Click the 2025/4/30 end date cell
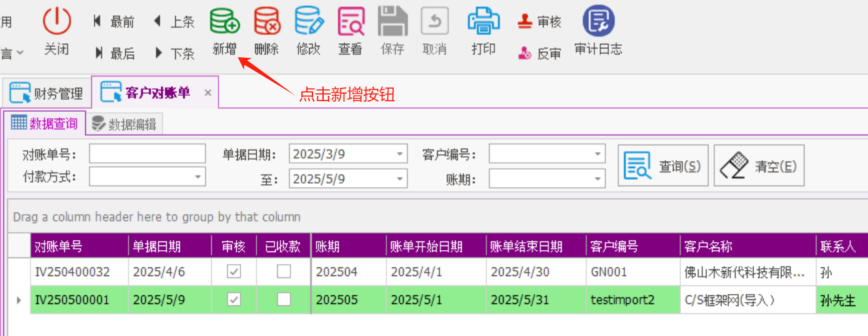The width and height of the screenshot is (868, 336). point(536,272)
